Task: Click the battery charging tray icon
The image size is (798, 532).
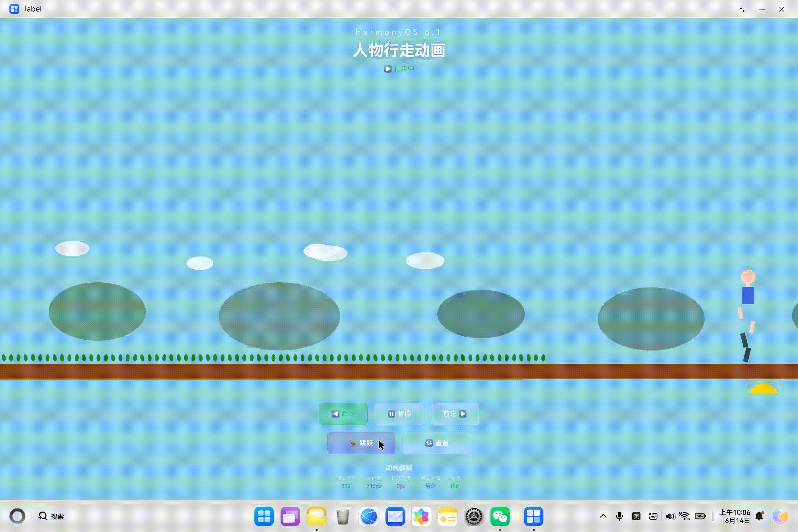Action: [x=700, y=516]
